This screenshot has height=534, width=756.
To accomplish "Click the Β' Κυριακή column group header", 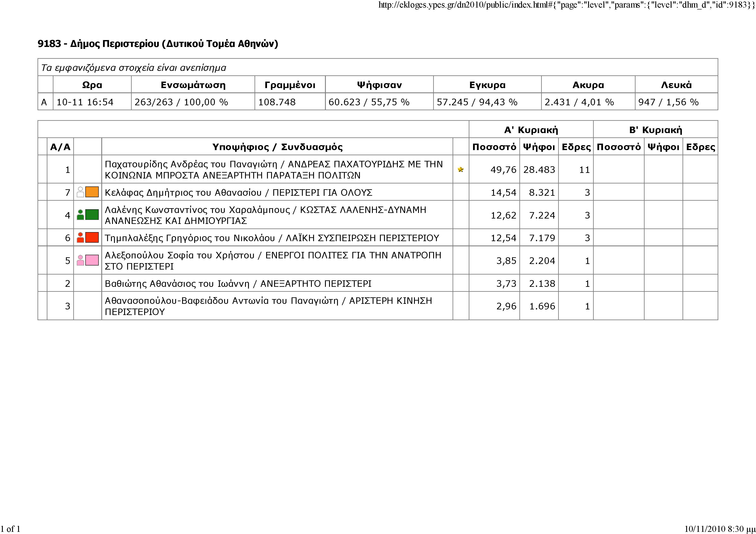I will tap(655, 130).
